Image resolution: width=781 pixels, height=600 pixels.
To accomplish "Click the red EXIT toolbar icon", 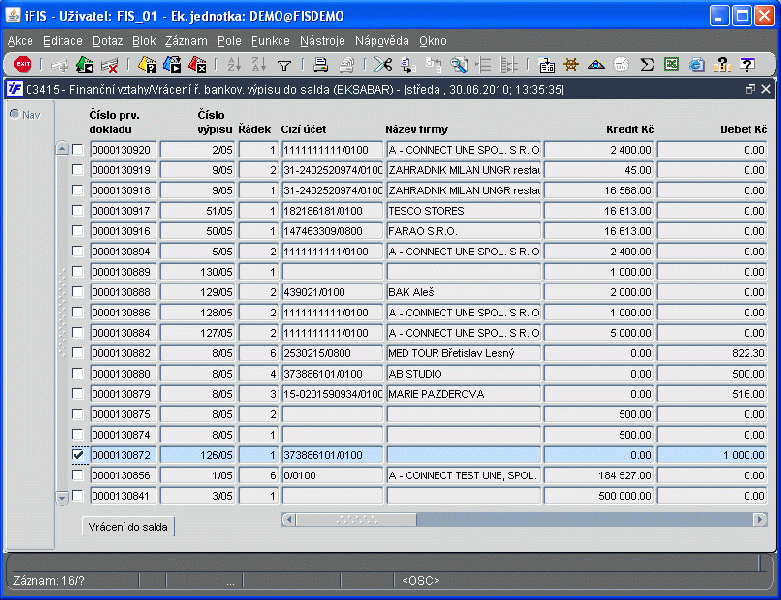I will pos(22,65).
